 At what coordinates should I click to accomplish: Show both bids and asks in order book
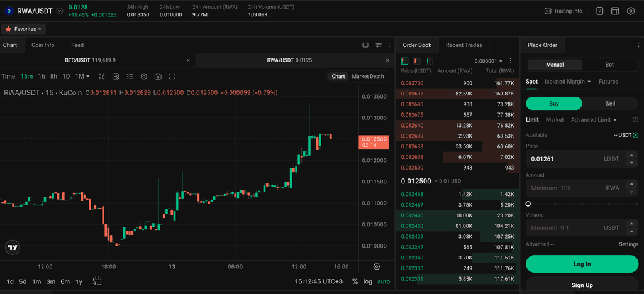(404, 61)
